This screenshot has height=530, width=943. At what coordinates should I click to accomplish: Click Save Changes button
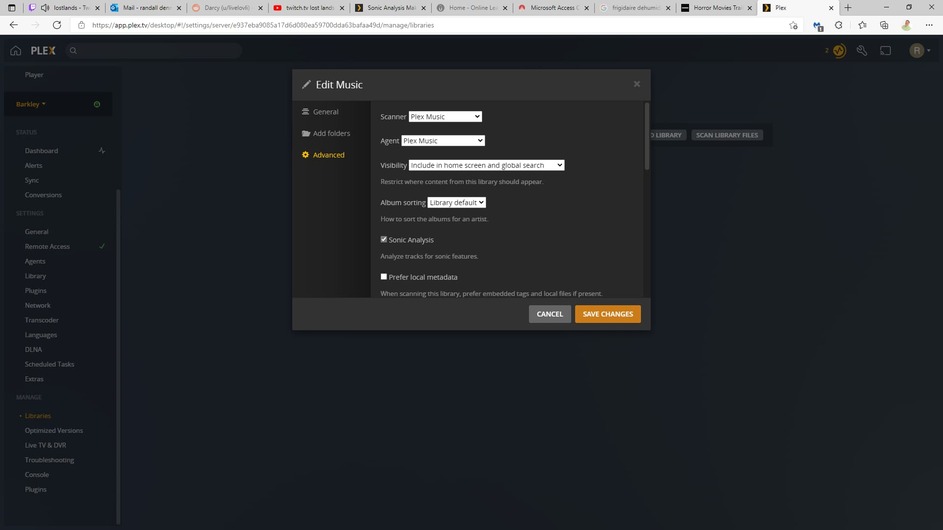[607, 314]
